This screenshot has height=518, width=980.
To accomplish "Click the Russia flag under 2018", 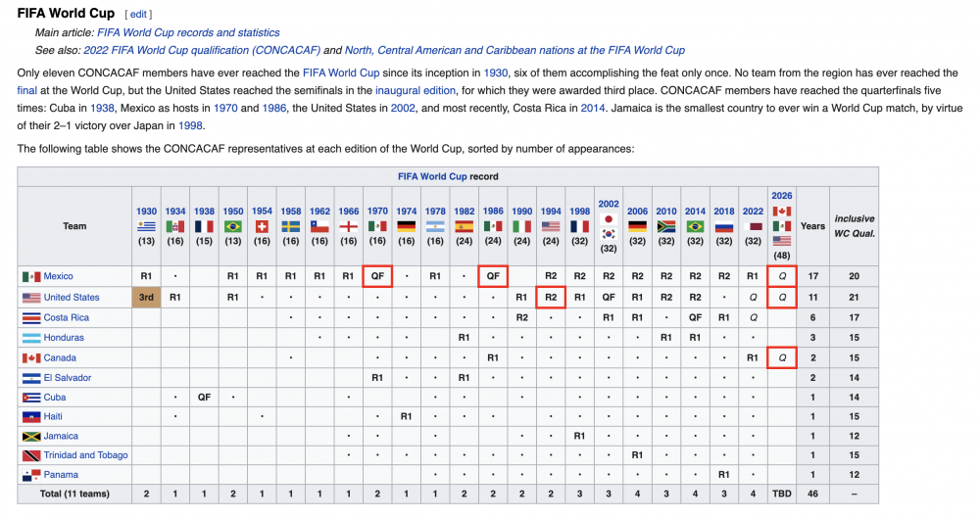I will [x=724, y=226].
